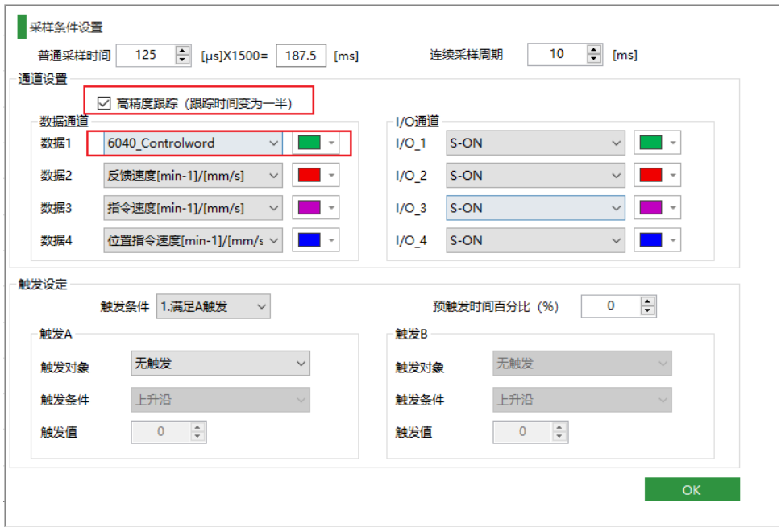
Task: Open the 数据4 位置指令速度 dropdown
Action: [193, 240]
